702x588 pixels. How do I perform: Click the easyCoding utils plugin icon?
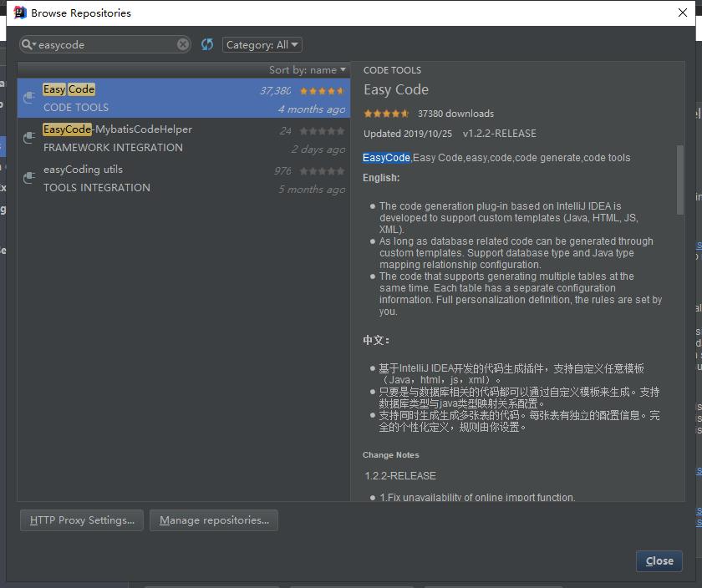29,177
